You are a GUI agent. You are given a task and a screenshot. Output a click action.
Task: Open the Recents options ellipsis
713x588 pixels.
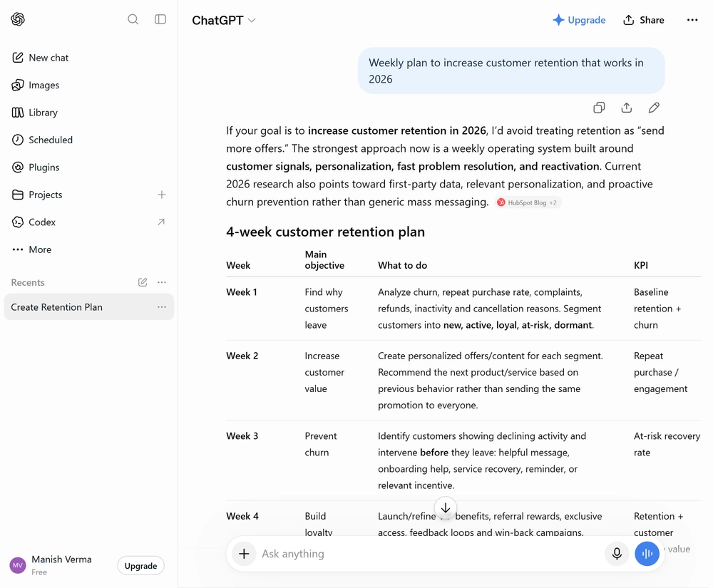coord(161,282)
